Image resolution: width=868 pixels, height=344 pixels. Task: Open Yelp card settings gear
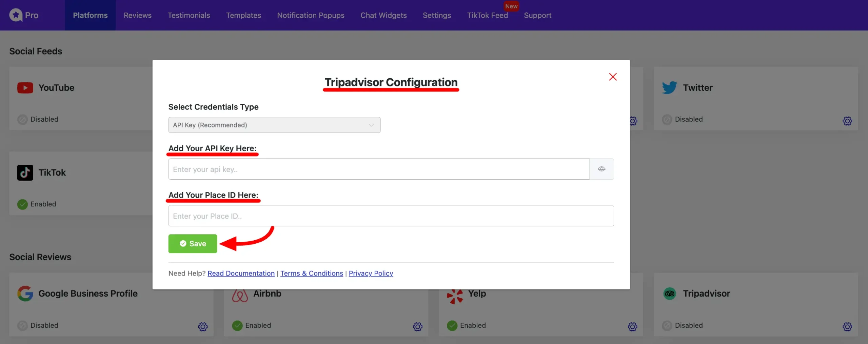[632, 327]
